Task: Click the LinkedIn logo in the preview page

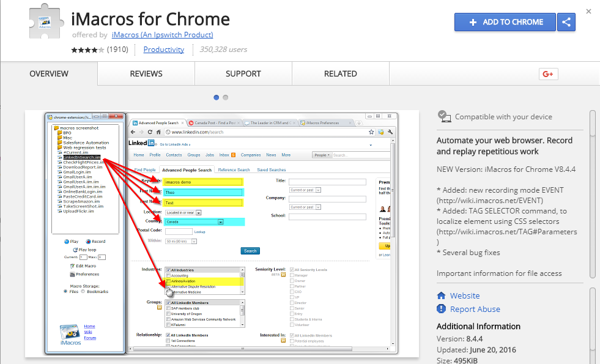Action: coord(141,143)
